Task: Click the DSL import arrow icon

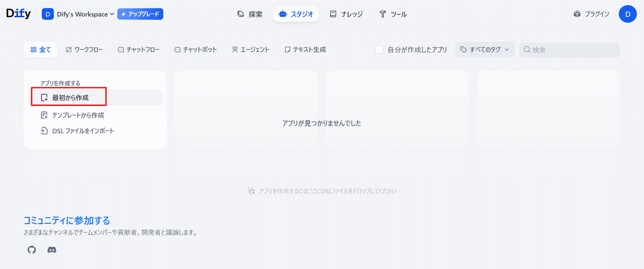Action: tap(45, 130)
